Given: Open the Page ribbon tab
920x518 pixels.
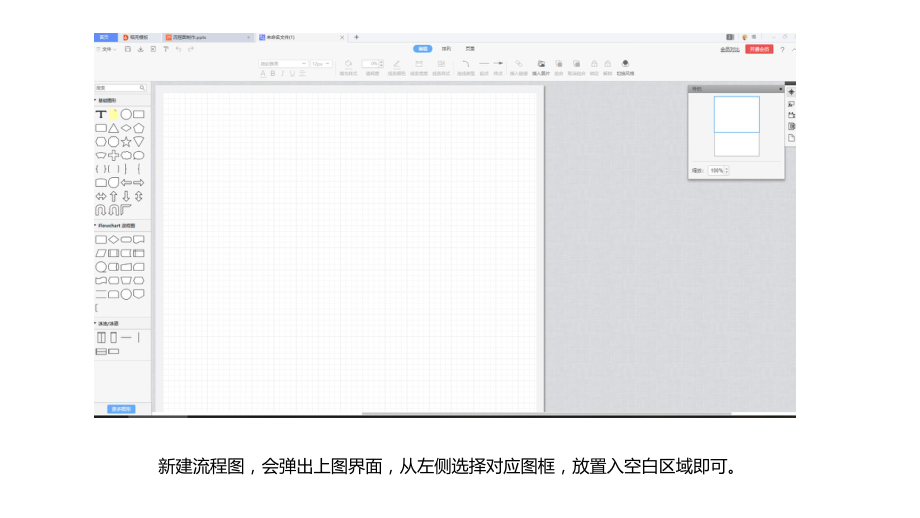Looking at the screenshot, I should [470, 49].
